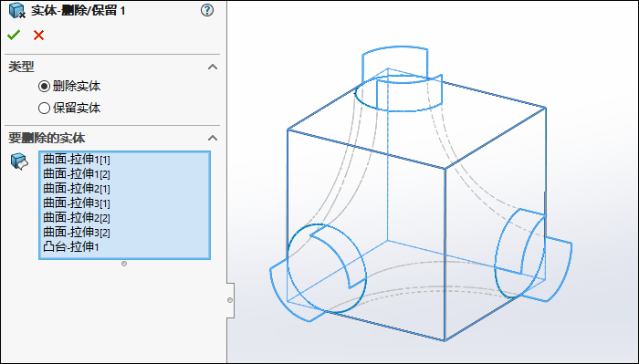Confirm with the green checkmark OK icon
This screenshot has width=639, height=364.
pos(14,35)
